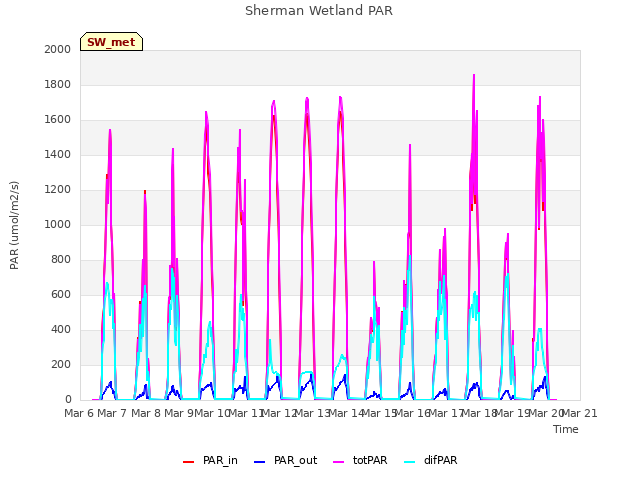Click the totPAR peak on Mar 12
The image size is (640, 480).
(x=307, y=98)
